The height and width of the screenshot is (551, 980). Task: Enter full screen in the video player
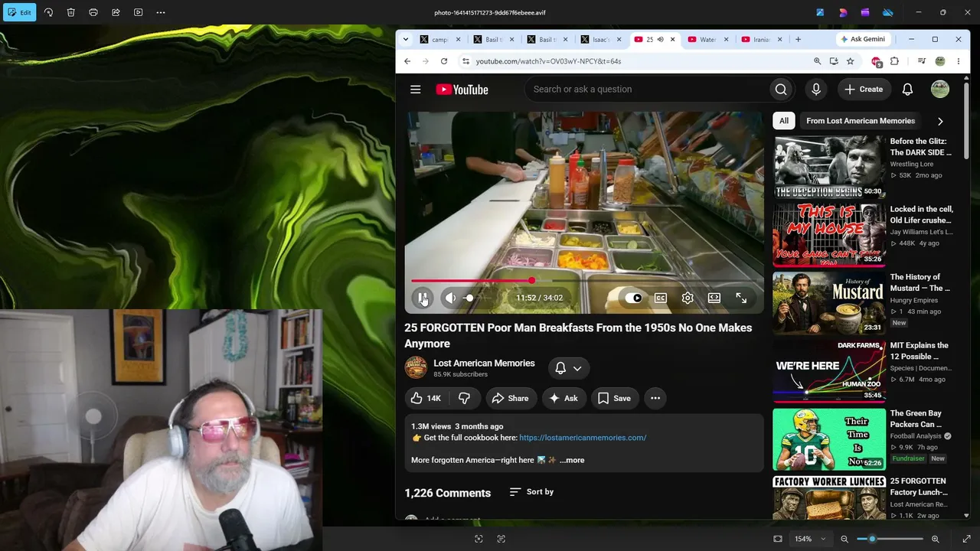(741, 298)
